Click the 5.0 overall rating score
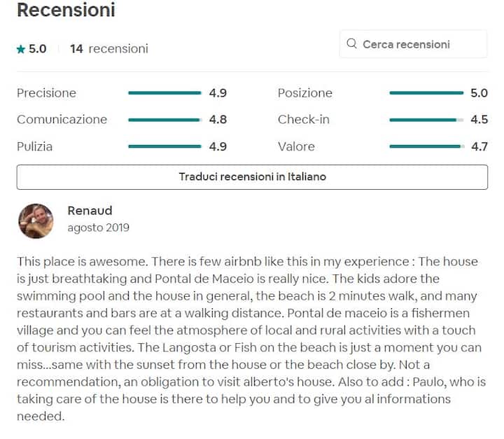Viewport: 504px width, 439px height. (x=37, y=49)
